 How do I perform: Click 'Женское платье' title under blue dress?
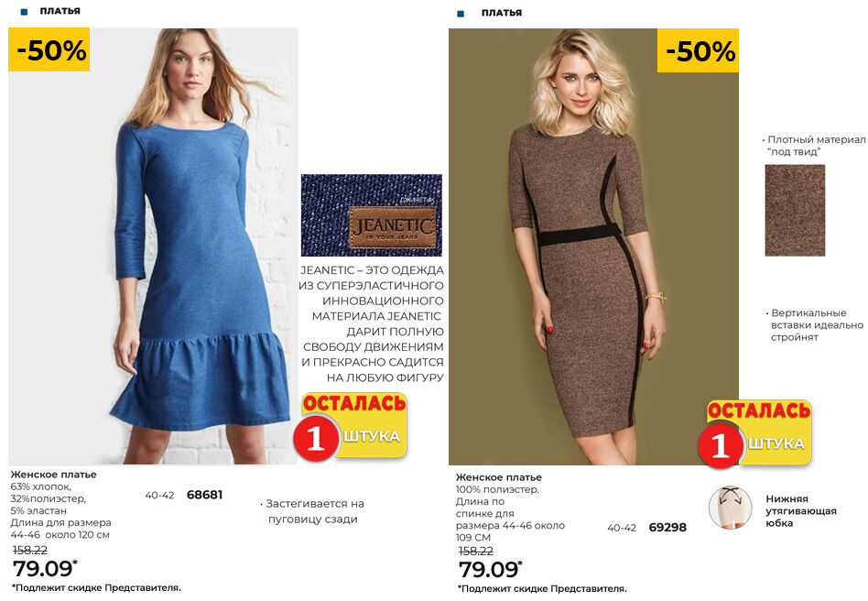(x=54, y=475)
